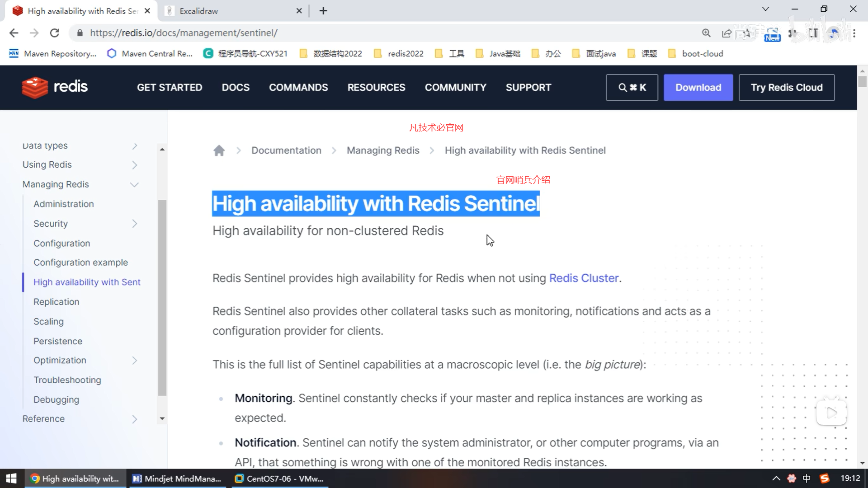
Task: Click the browser zoom magnifier icon
Action: click(x=706, y=33)
